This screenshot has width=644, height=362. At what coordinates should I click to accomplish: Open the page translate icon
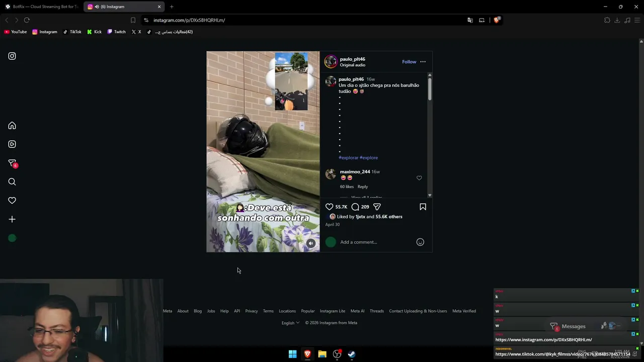click(470, 20)
